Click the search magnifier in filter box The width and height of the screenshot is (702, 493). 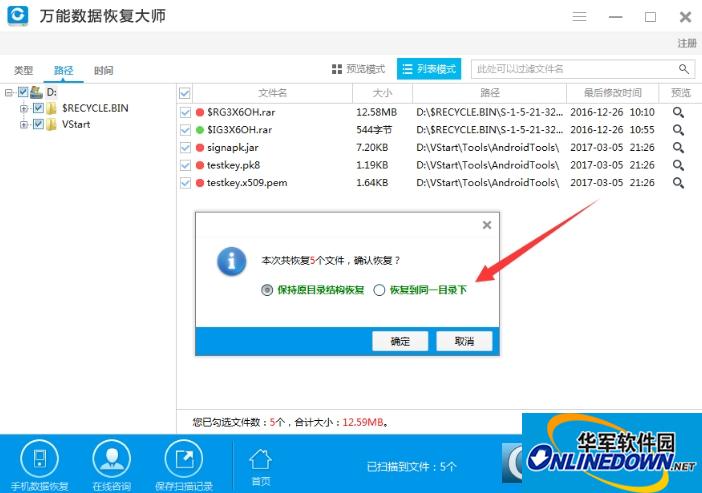tap(683, 69)
